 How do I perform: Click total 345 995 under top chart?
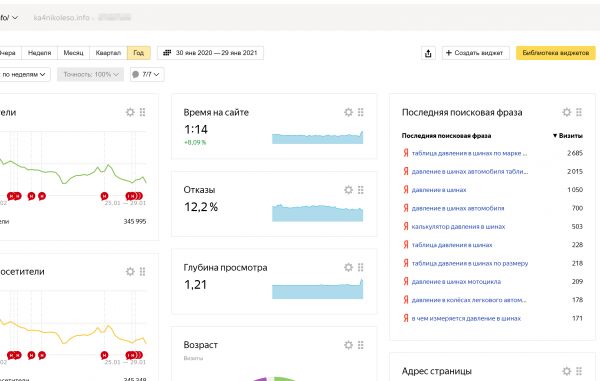click(x=135, y=221)
